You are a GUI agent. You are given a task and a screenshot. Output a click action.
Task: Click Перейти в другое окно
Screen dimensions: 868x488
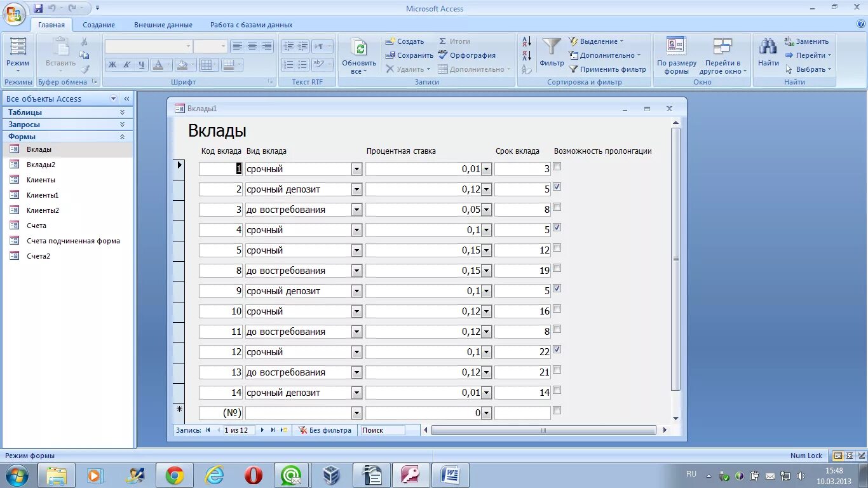tap(723, 56)
